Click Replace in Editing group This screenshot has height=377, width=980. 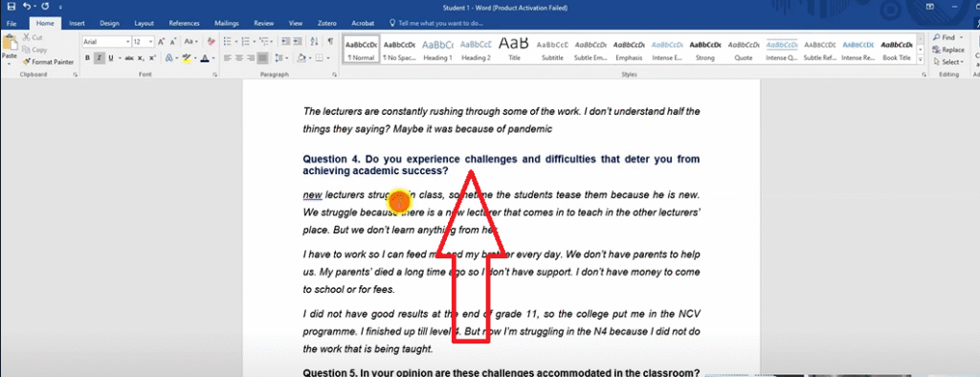tap(948, 50)
